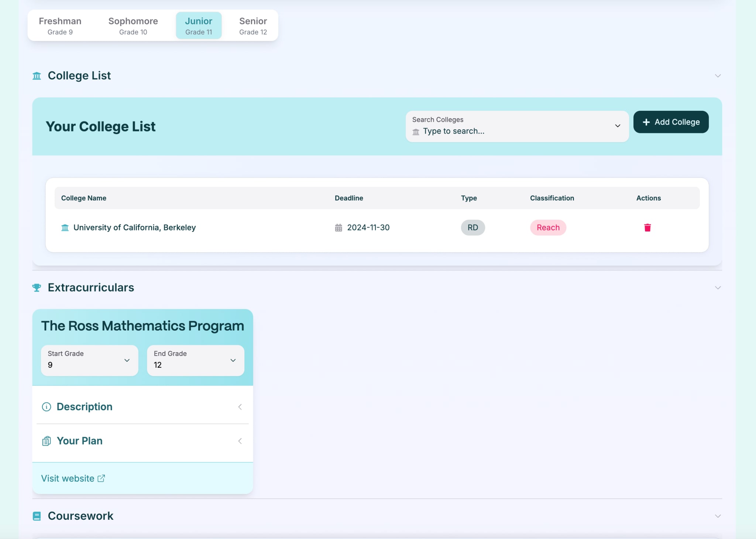This screenshot has height=539, width=756.
Task: Expand the Coursework section chevron
Action: (x=718, y=516)
